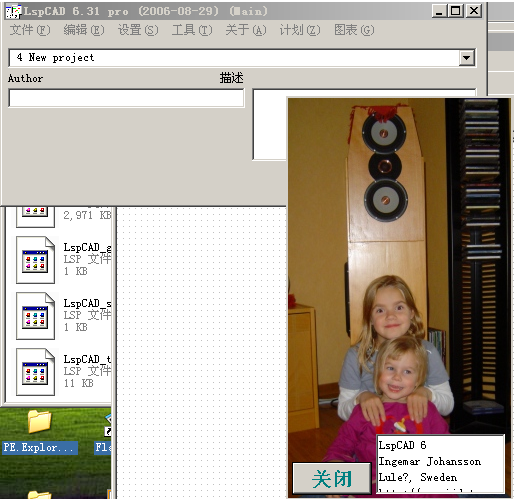Select the LspCAD_s LSP file icon

tap(35, 316)
